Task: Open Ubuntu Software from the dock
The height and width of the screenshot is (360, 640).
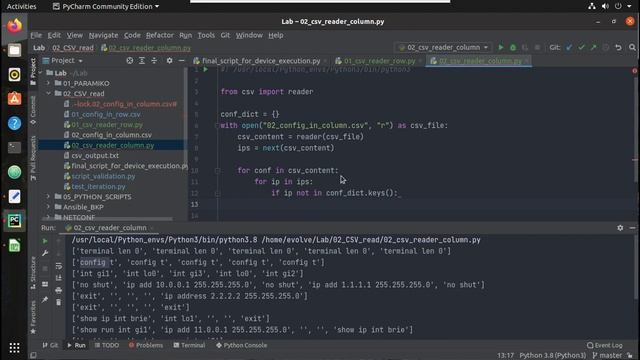Action: (14, 99)
